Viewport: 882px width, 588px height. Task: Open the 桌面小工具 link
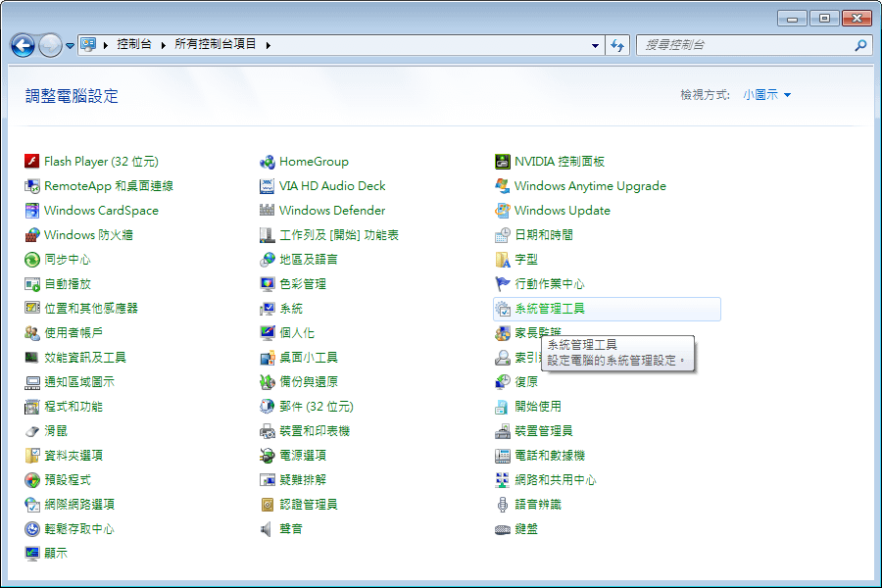309,358
